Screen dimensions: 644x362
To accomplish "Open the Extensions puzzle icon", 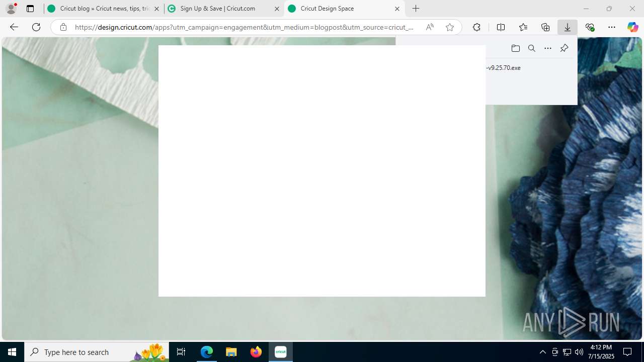I will [476, 27].
